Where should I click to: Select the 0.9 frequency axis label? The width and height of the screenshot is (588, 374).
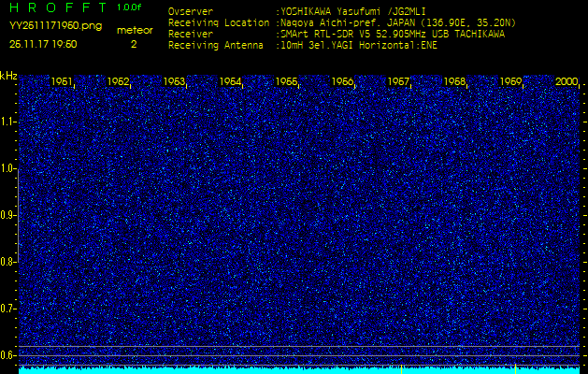coord(8,215)
